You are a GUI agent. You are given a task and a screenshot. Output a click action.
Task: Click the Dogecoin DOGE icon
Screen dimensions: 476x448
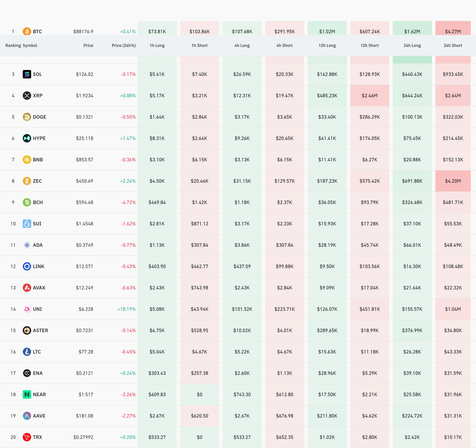coord(27,117)
